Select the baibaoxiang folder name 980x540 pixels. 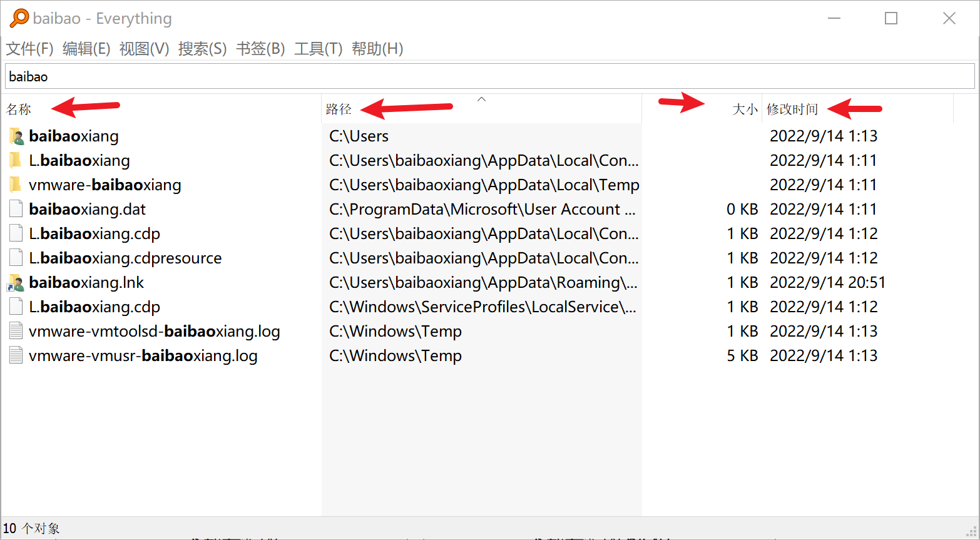tap(74, 136)
